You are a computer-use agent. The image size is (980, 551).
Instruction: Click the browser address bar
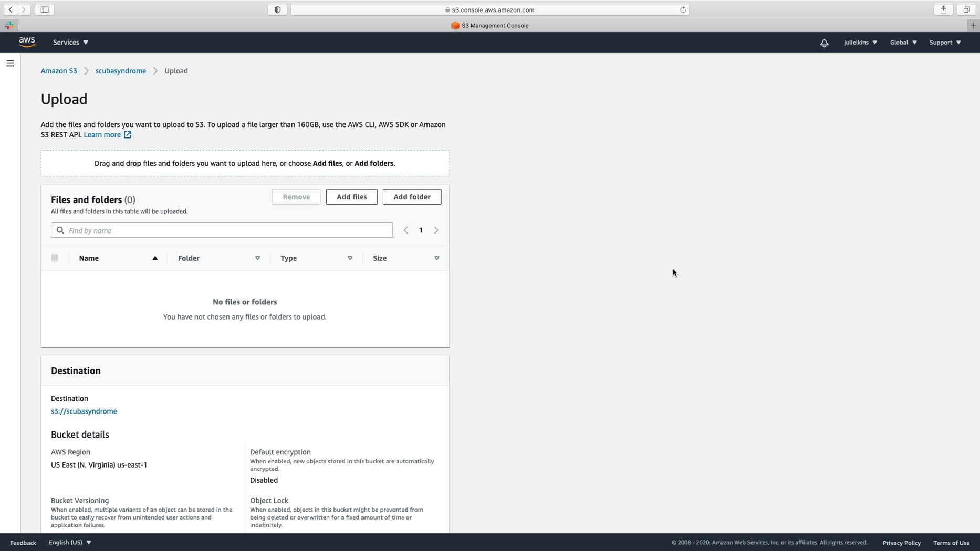click(490, 9)
